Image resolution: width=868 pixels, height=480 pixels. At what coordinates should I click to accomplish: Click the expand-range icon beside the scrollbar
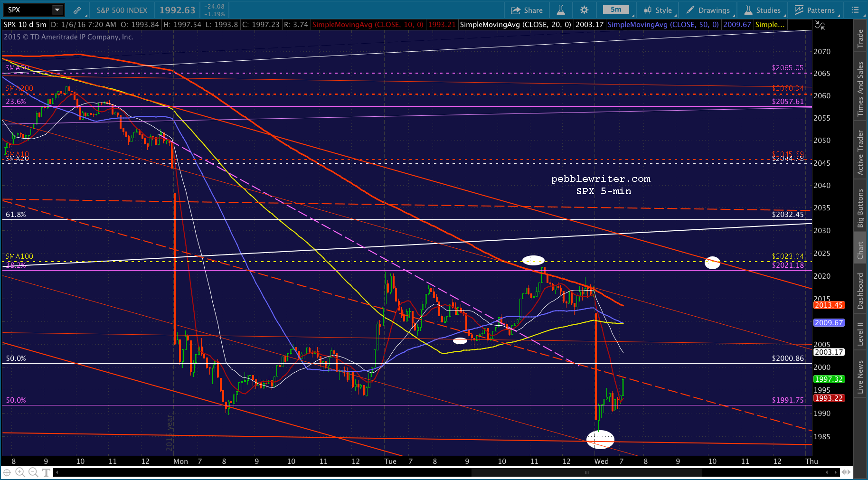(846, 472)
